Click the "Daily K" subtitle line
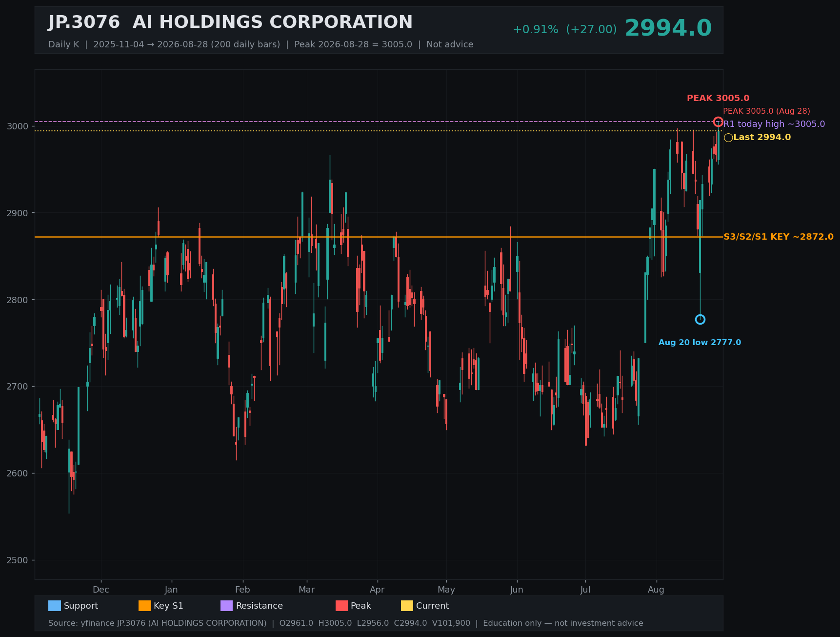Screen dimensions: 840x637 [x=260, y=44]
